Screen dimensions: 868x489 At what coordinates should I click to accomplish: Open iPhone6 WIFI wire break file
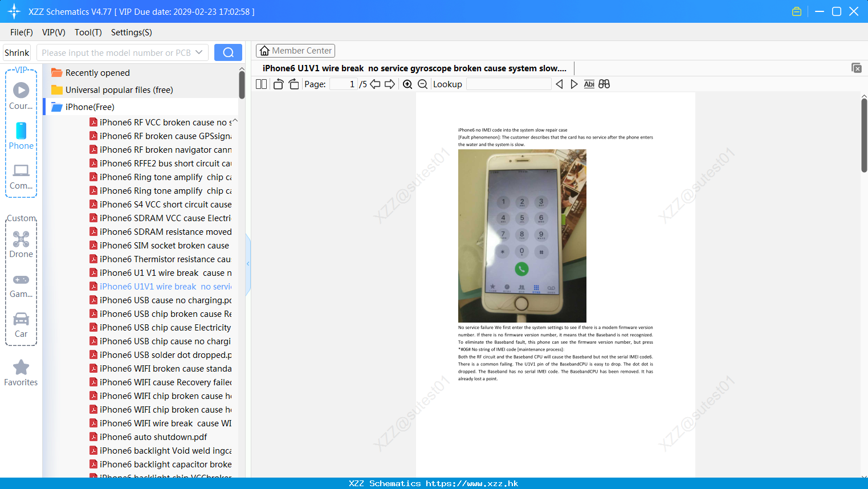tap(161, 423)
